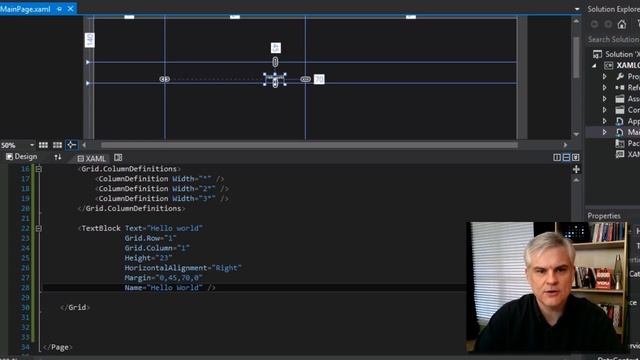Click Height="23" attribute on line 25
Screen dimensions: 640x360
coord(148,258)
